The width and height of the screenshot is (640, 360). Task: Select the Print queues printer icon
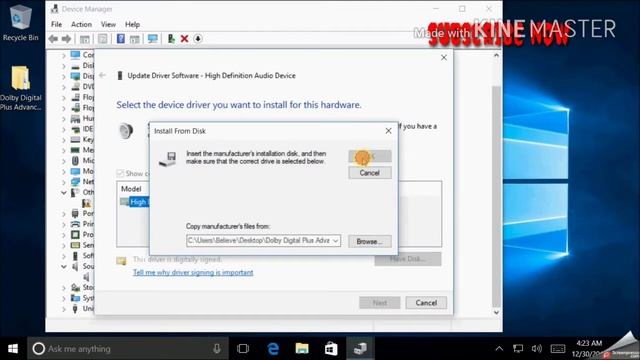76,224
